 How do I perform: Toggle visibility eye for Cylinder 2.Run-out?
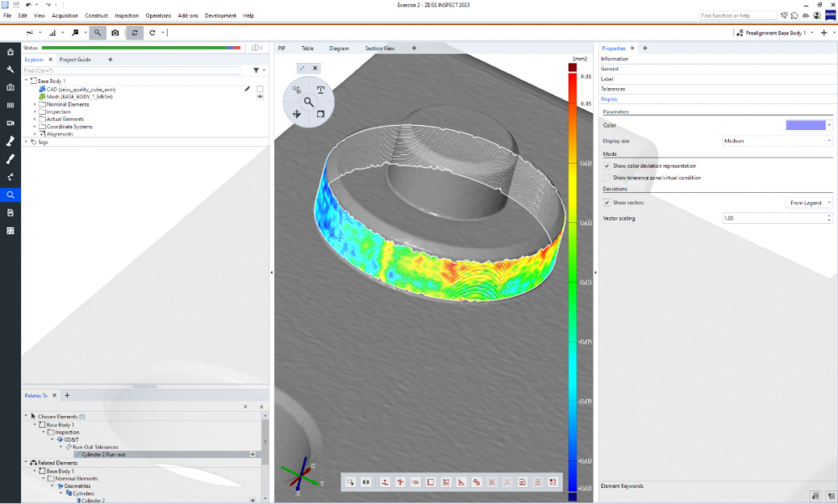[x=252, y=455]
